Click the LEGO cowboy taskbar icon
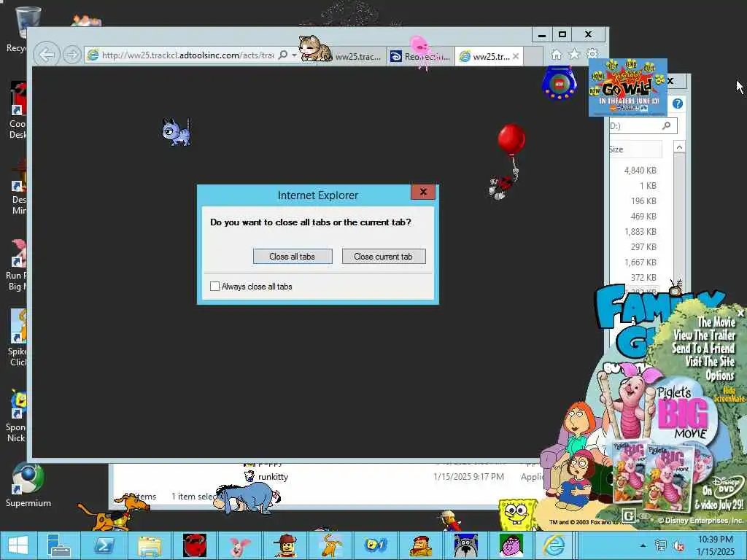This screenshot has width=747, height=560. tap(285, 545)
